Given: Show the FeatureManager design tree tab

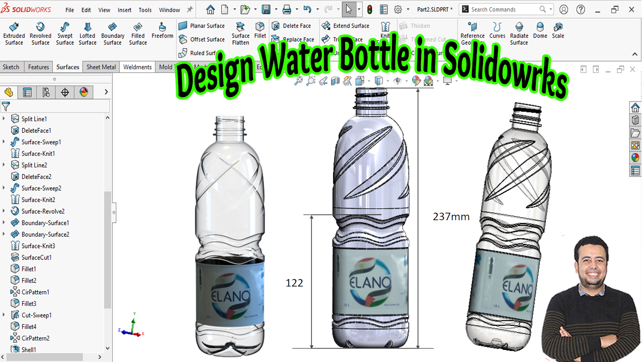Looking at the screenshot, I should [9, 92].
